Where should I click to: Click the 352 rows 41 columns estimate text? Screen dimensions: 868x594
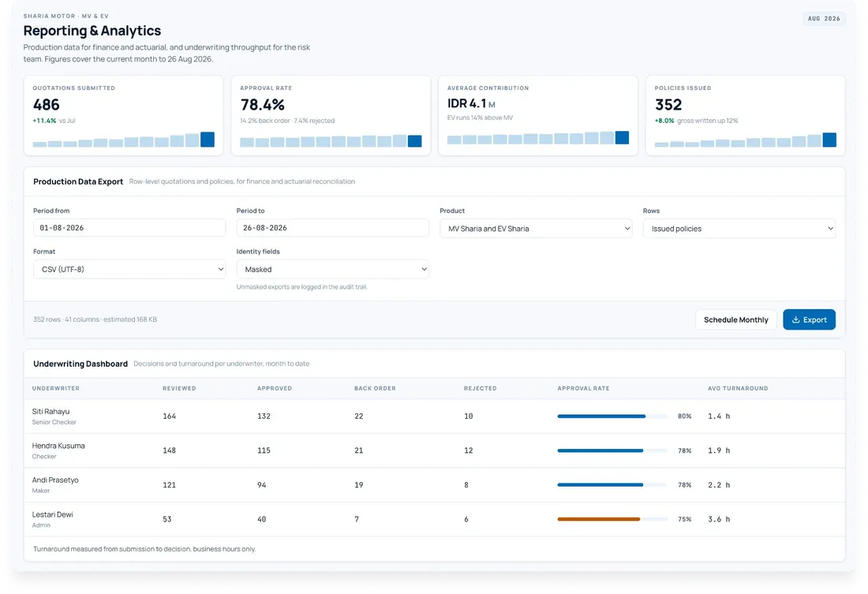pos(95,319)
